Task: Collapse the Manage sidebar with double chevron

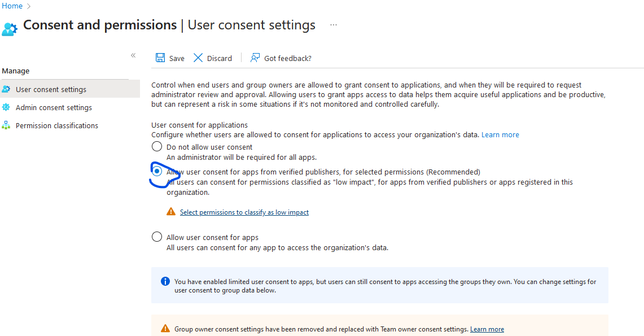Action: [133, 55]
